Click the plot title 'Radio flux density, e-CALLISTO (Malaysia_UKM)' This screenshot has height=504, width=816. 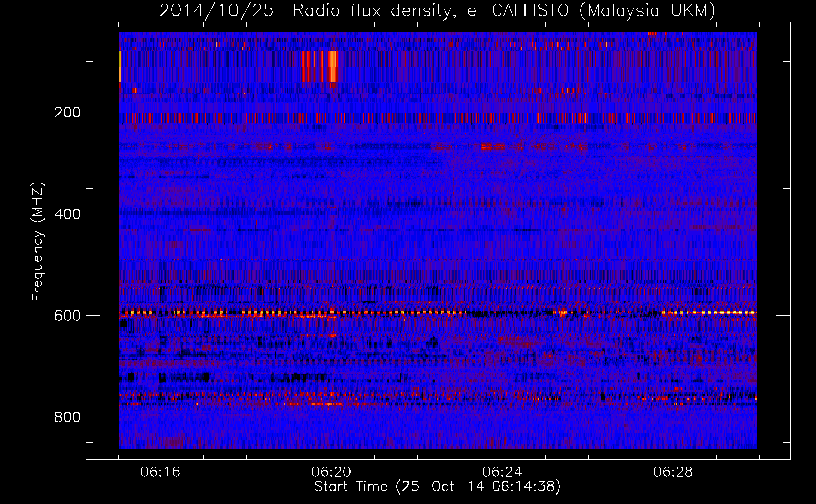tap(503, 11)
